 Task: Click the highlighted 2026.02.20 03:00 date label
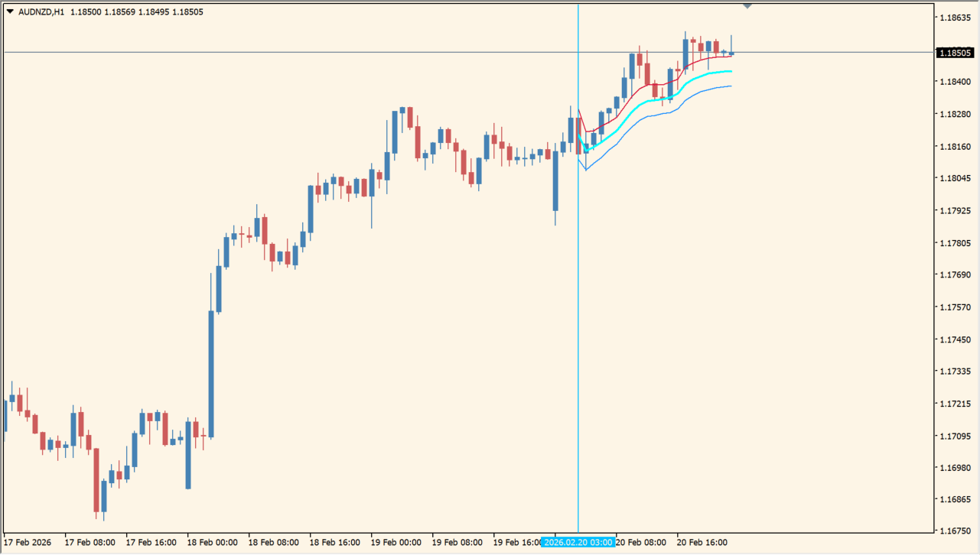tap(578, 542)
